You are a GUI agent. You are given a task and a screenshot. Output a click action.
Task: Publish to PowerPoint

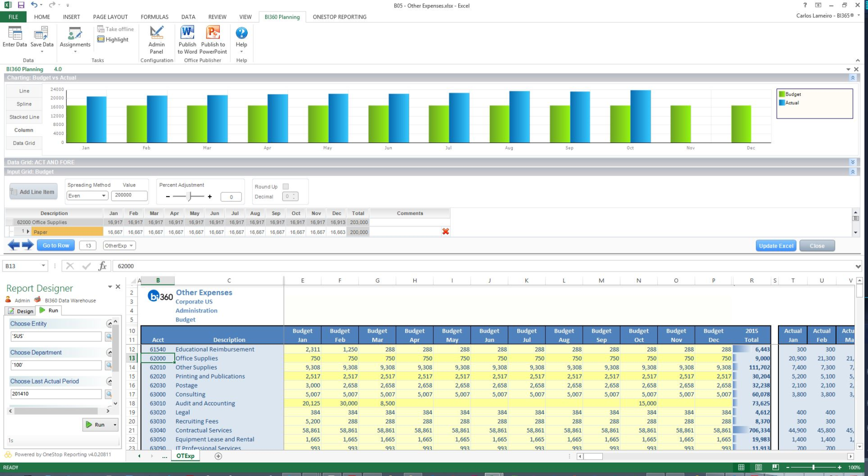point(213,39)
